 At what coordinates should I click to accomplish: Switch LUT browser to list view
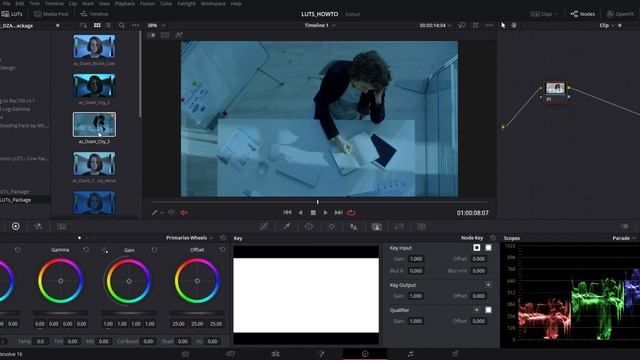coord(108,25)
